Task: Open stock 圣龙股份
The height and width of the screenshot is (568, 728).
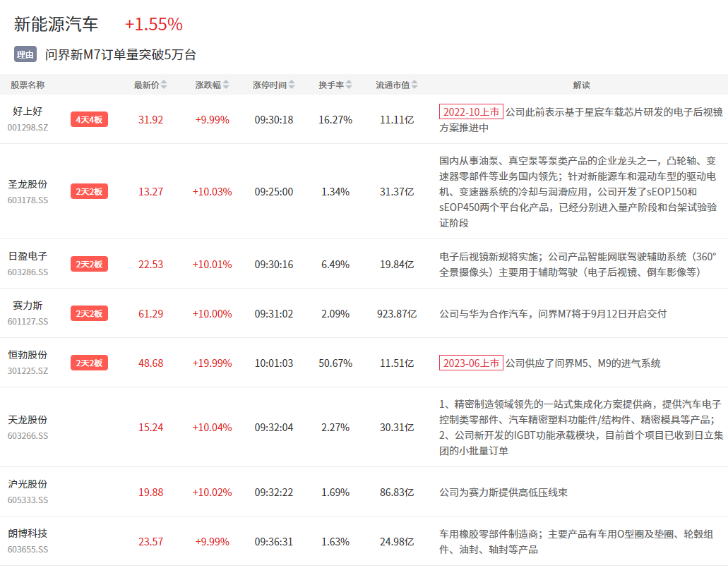Action: pyautogui.click(x=28, y=183)
